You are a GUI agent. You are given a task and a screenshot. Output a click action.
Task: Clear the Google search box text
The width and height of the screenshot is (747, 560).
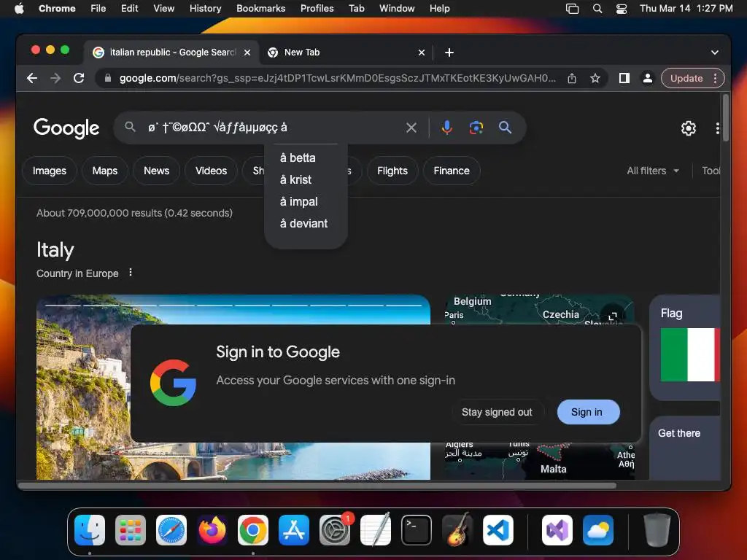(x=411, y=128)
